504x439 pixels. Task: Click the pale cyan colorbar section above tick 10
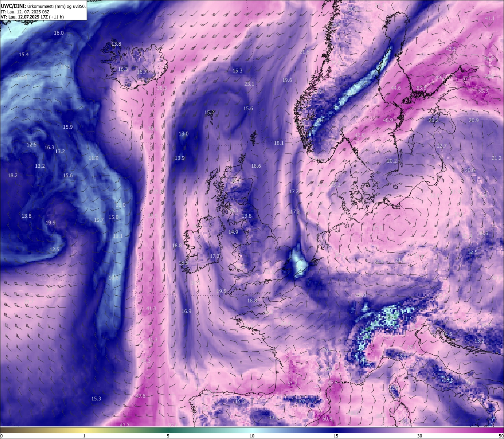[x=252, y=430]
